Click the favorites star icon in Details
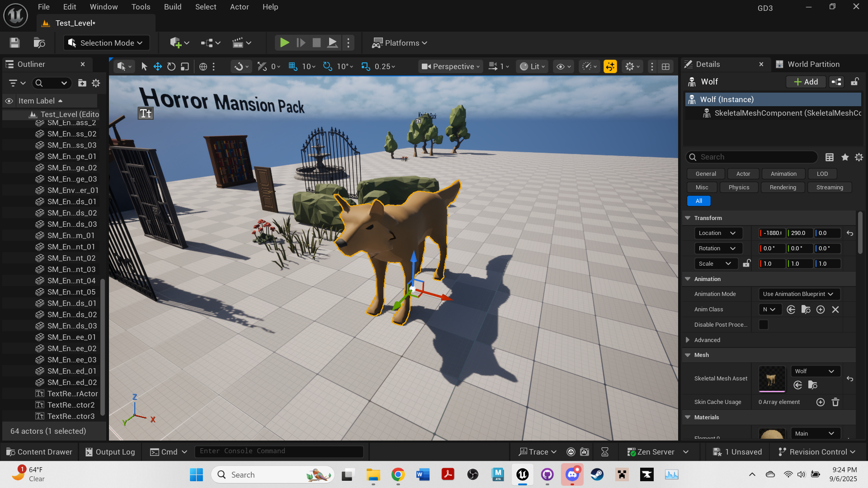Viewport: 868px width, 488px height. (844, 157)
